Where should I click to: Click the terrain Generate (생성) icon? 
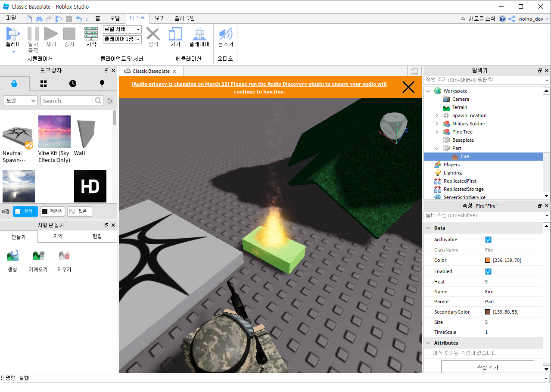coord(12,256)
